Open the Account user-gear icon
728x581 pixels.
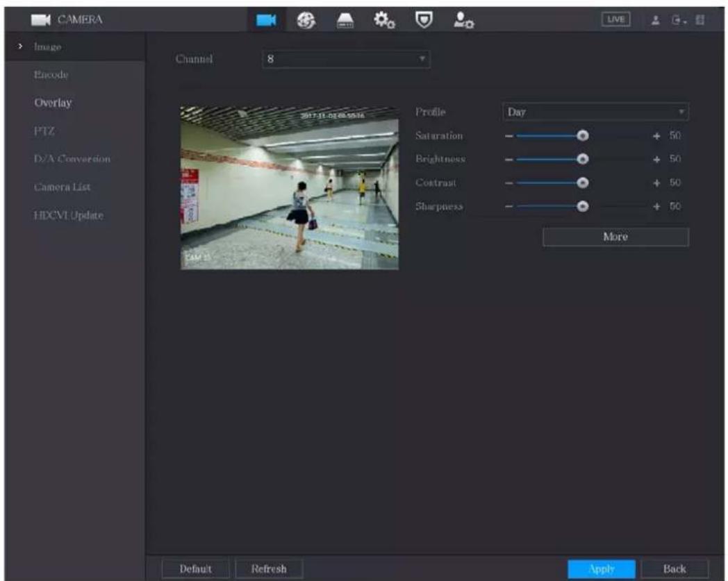[463, 20]
